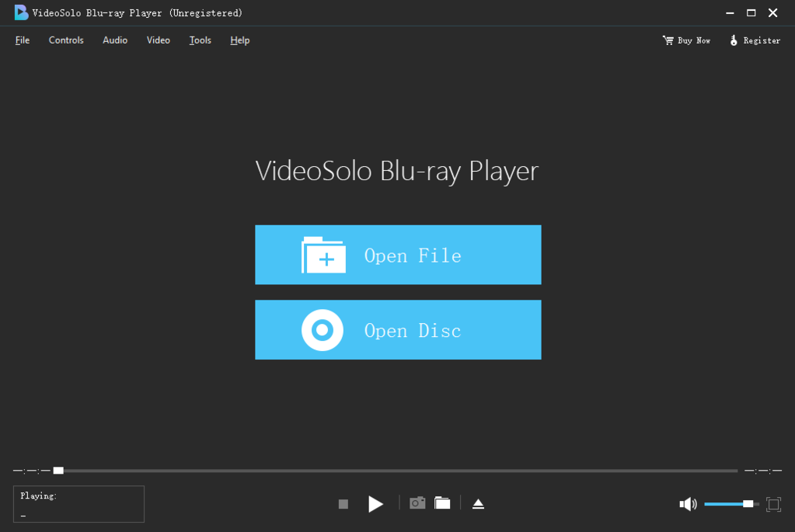
Task: Start playback with the play button
Action: (x=375, y=504)
